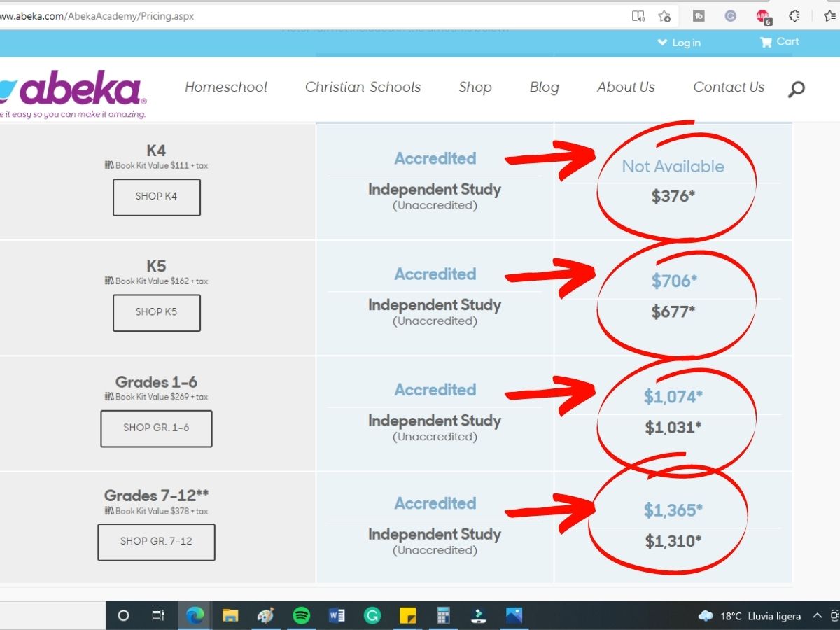Open the Christian Schools menu
Image resolution: width=840 pixels, height=630 pixels.
point(363,87)
